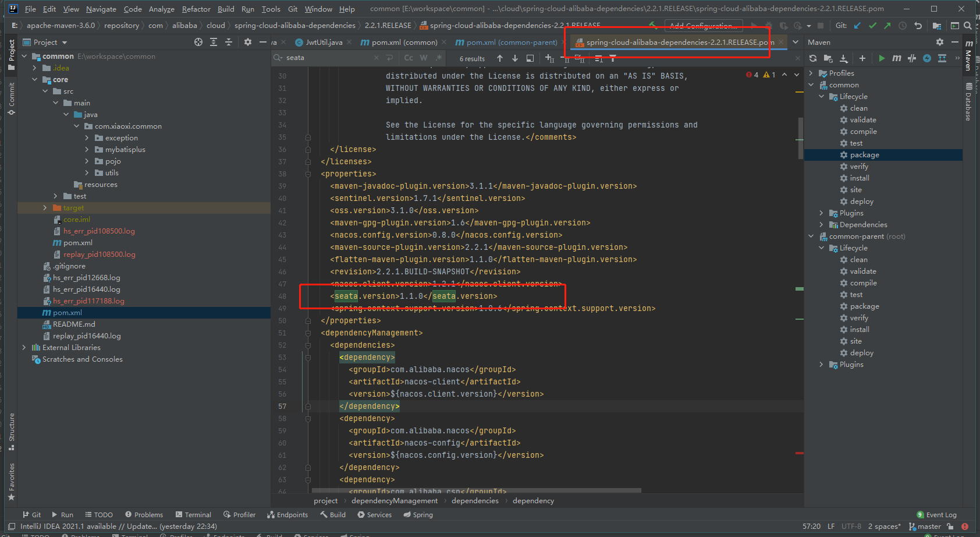
Task: Jump to next search occurrence arrow
Action: 515,58
